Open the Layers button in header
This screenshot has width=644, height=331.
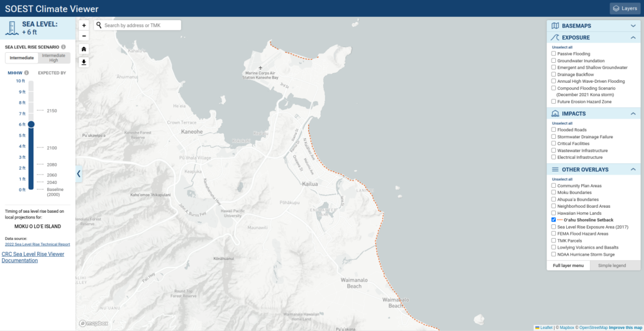pos(625,8)
